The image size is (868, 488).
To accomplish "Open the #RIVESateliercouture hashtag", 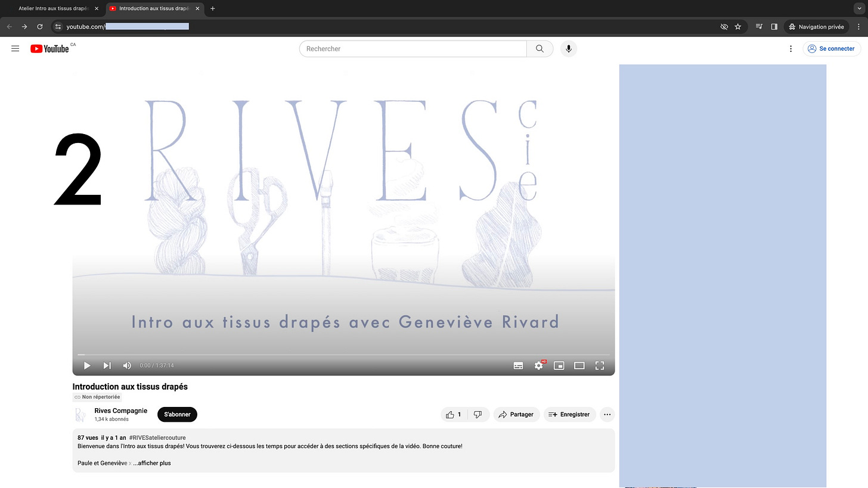I will 157,437.
